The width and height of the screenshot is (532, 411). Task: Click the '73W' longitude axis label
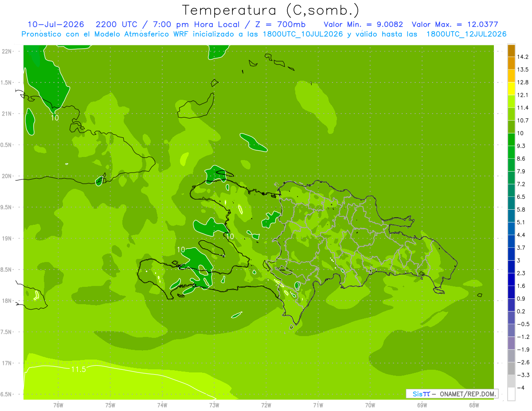tap(214, 405)
